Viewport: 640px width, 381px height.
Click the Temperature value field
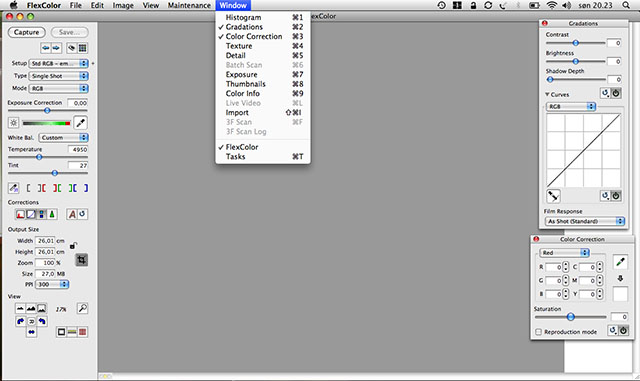click(78, 149)
